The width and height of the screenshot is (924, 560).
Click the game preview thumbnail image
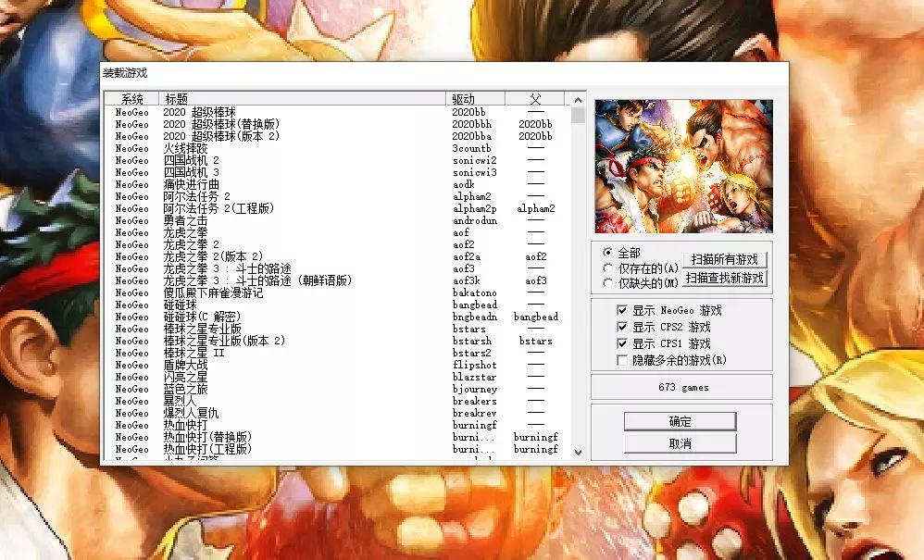pyautogui.click(x=683, y=166)
